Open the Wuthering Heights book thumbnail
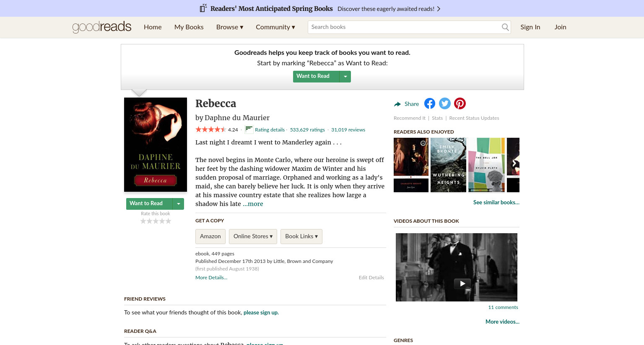 pyautogui.click(x=448, y=165)
